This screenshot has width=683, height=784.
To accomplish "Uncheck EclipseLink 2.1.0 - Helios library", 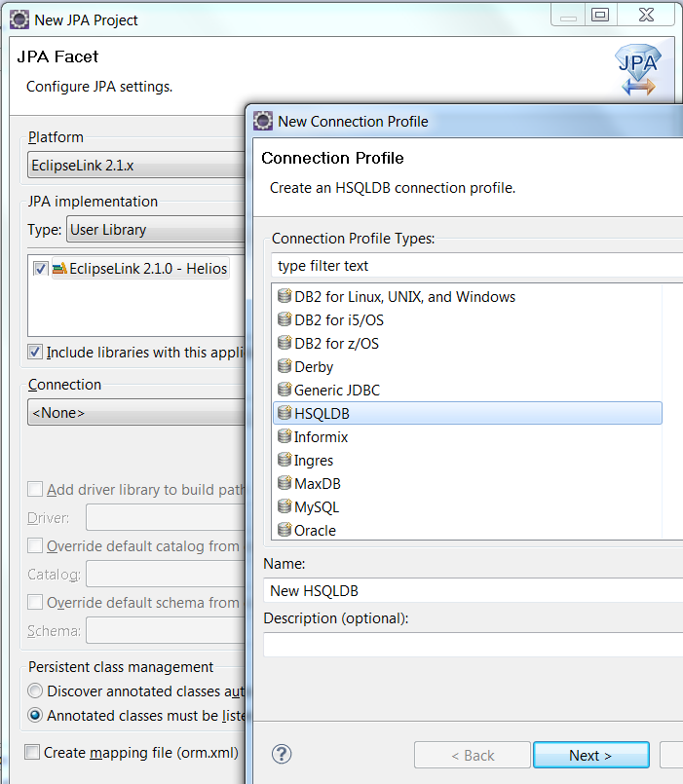I will click(41, 269).
